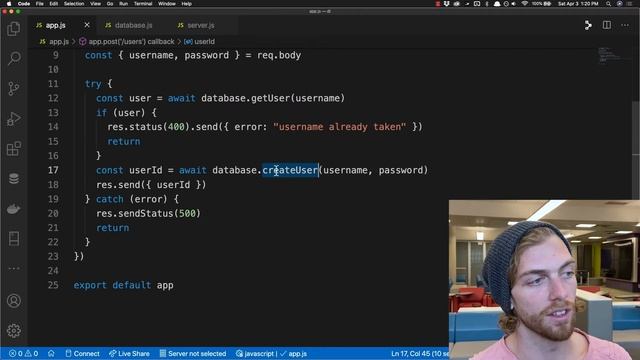Image resolution: width=640 pixels, height=360 pixels.
Task: Open the Accounts menu icon
Action: [x=13, y=301]
